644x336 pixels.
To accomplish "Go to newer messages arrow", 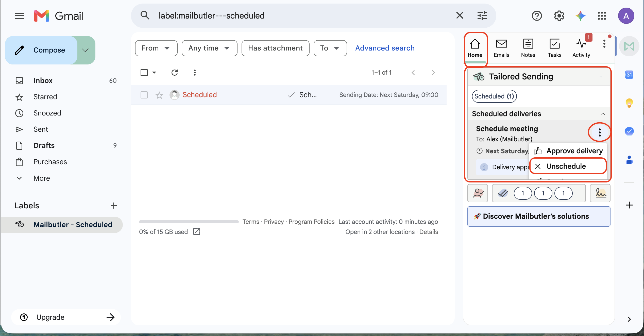I will (413, 73).
